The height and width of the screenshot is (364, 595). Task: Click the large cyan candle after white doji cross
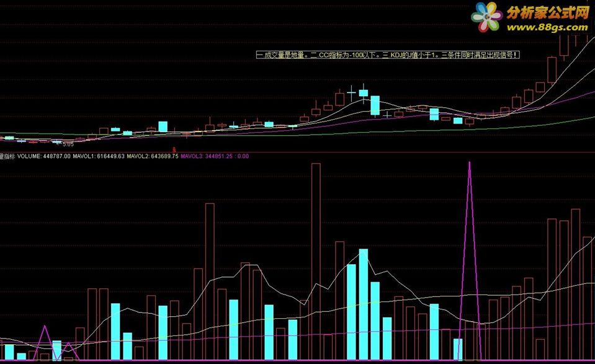(375, 105)
